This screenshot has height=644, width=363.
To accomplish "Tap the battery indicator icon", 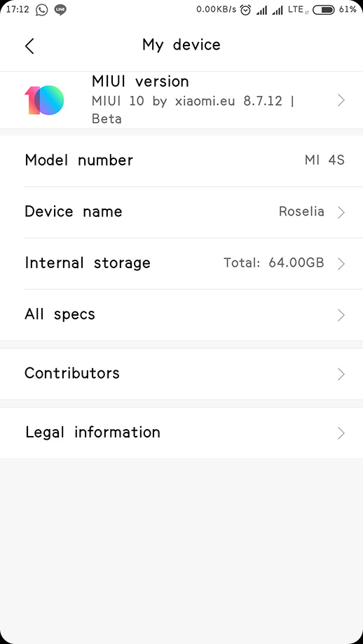I will [x=324, y=10].
